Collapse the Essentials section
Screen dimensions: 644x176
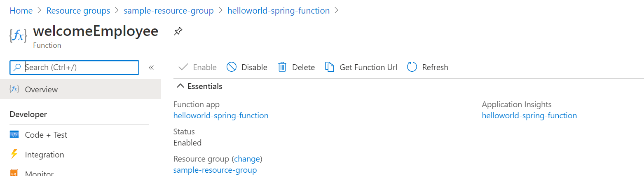click(180, 86)
